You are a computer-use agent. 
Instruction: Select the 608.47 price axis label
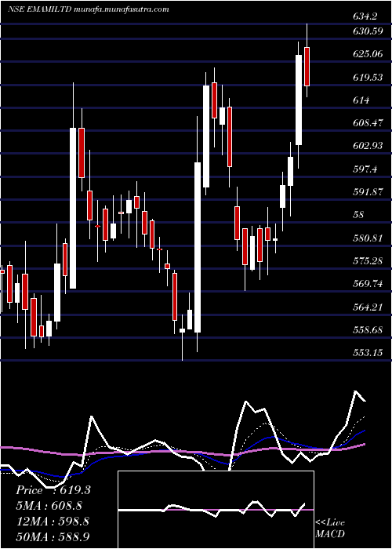tap(368, 123)
